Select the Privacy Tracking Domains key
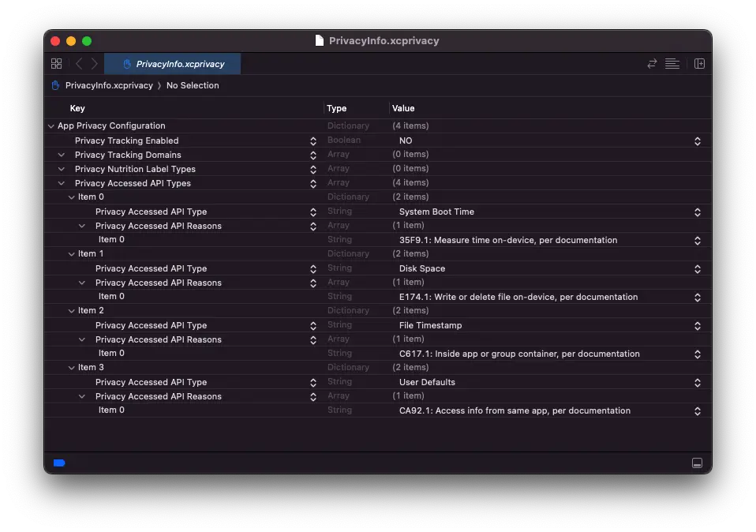This screenshot has width=756, height=532. pos(128,155)
